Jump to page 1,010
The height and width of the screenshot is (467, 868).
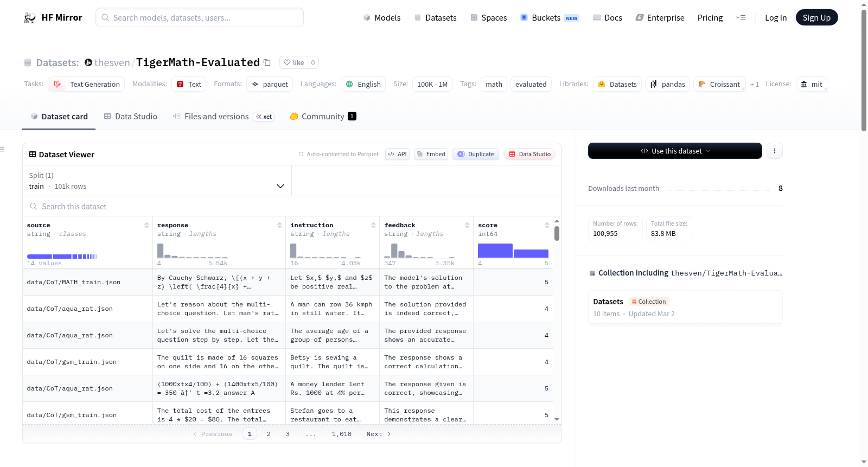click(x=342, y=434)
